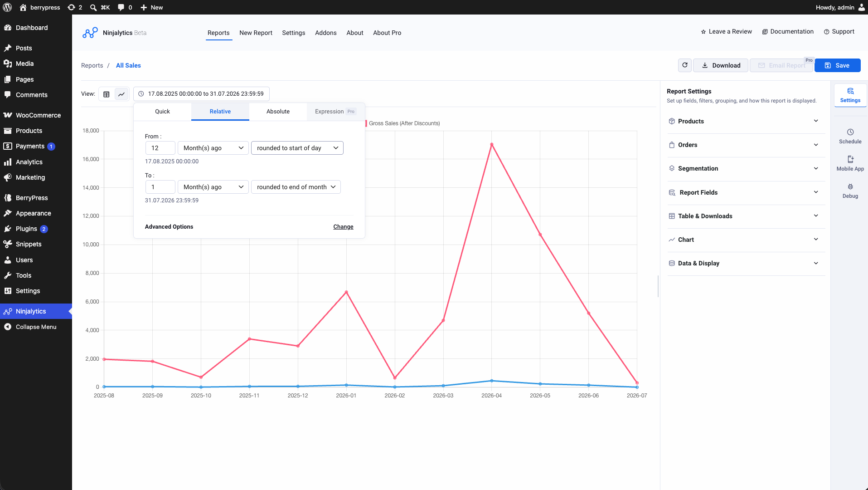Image resolution: width=868 pixels, height=490 pixels.
Task: Expand the Report Fields section
Action: pos(746,192)
